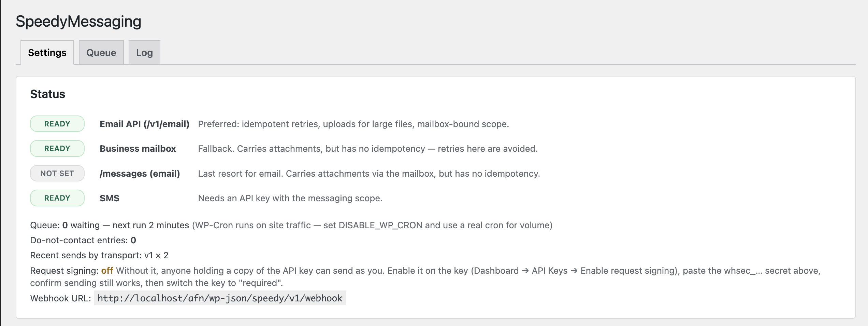This screenshot has height=326, width=868.
Task: Click the Email API preferred description text
Action: click(353, 124)
